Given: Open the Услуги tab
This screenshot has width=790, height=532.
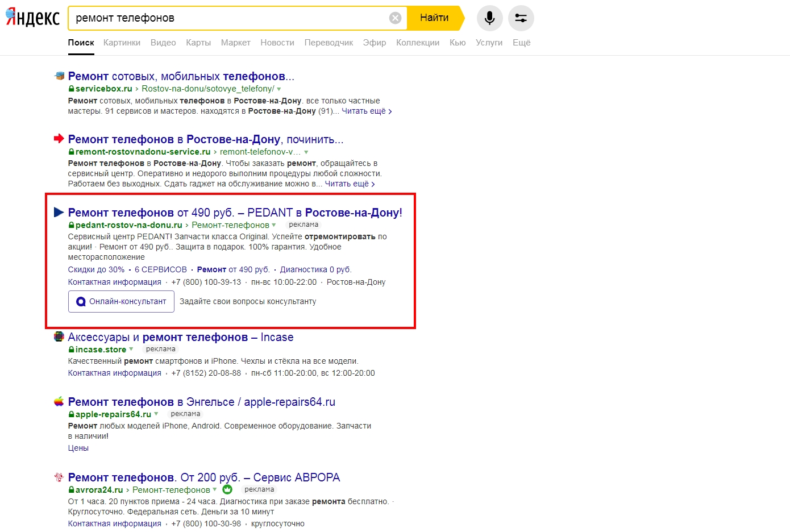Looking at the screenshot, I should coord(489,43).
